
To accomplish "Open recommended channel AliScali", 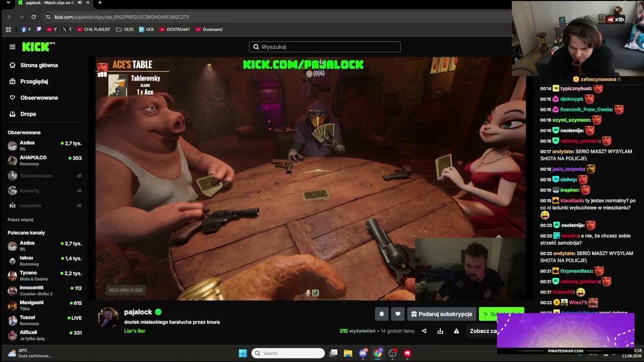I will pos(44,335).
